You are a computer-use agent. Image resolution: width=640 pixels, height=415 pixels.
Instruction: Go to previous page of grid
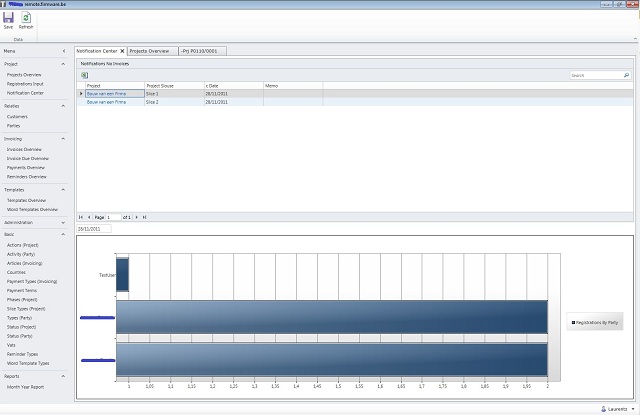(89, 217)
